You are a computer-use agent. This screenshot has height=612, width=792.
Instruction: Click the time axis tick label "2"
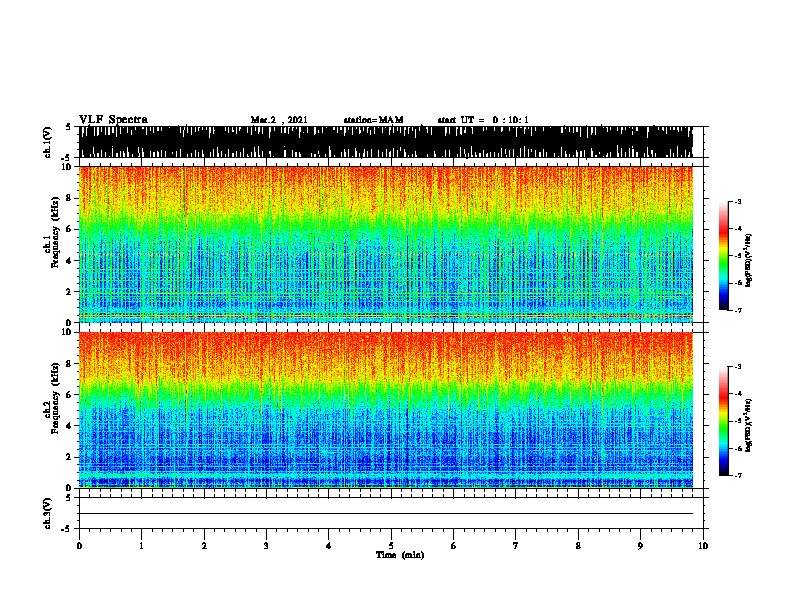pyautogui.click(x=204, y=546)
